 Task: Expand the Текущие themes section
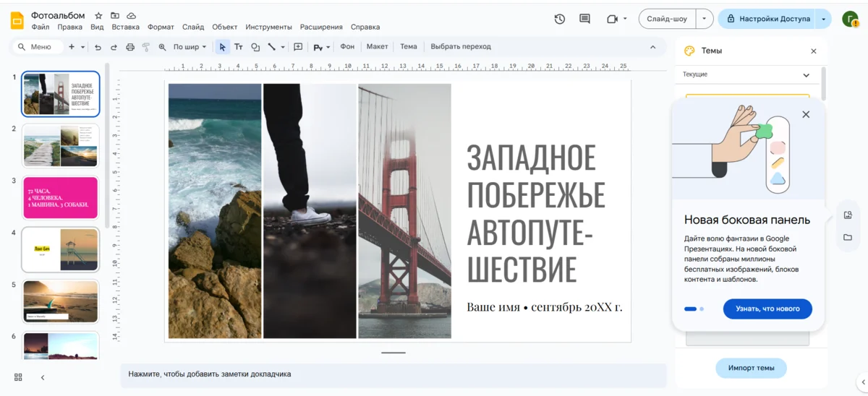point(806,75)
